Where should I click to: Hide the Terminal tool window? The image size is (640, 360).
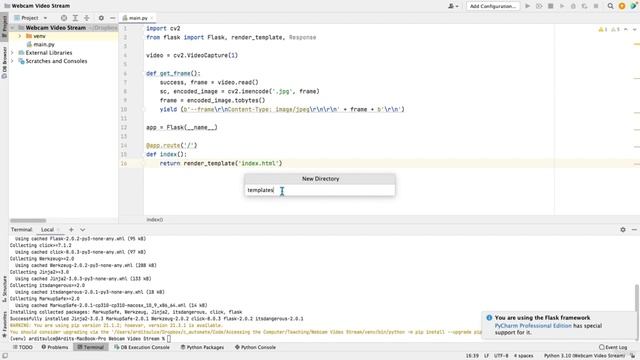pyautogui.click(x=634, y=230)
